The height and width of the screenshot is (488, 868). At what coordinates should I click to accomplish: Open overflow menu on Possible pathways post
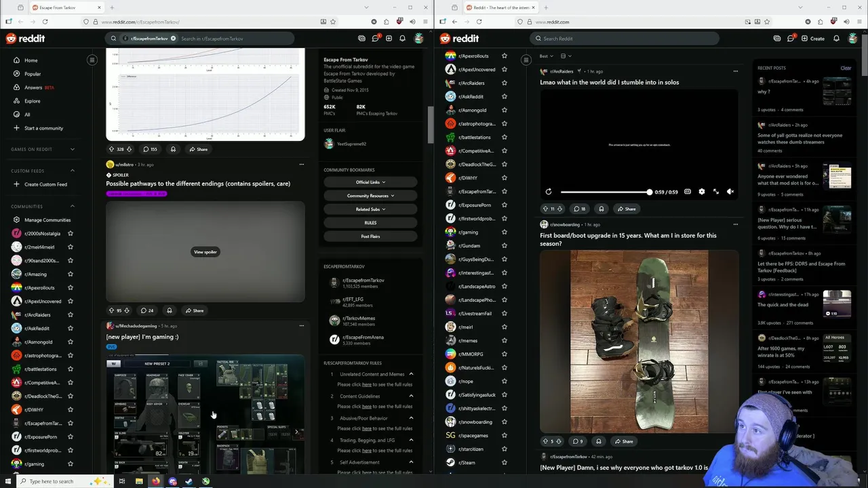click(302, 164)
